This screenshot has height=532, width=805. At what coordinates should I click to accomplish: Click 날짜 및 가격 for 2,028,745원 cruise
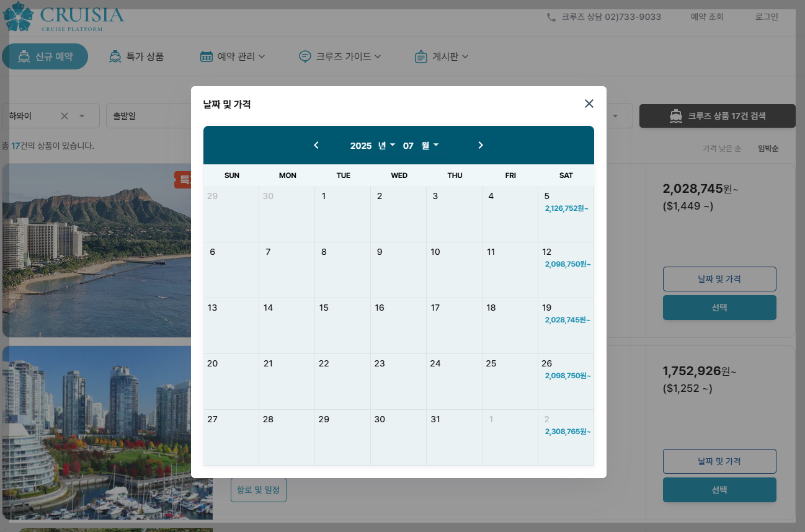719,279
